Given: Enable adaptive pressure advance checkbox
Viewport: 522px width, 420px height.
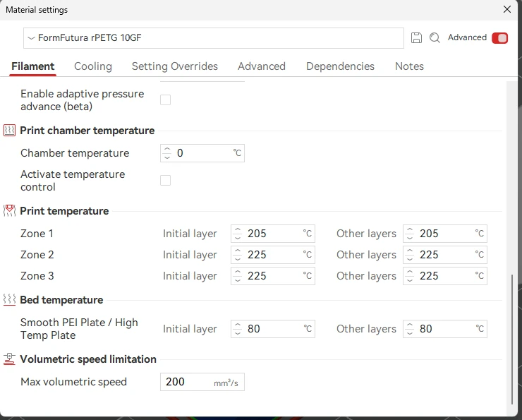Looking at the screenshot, I should click(x=166, y=100).
